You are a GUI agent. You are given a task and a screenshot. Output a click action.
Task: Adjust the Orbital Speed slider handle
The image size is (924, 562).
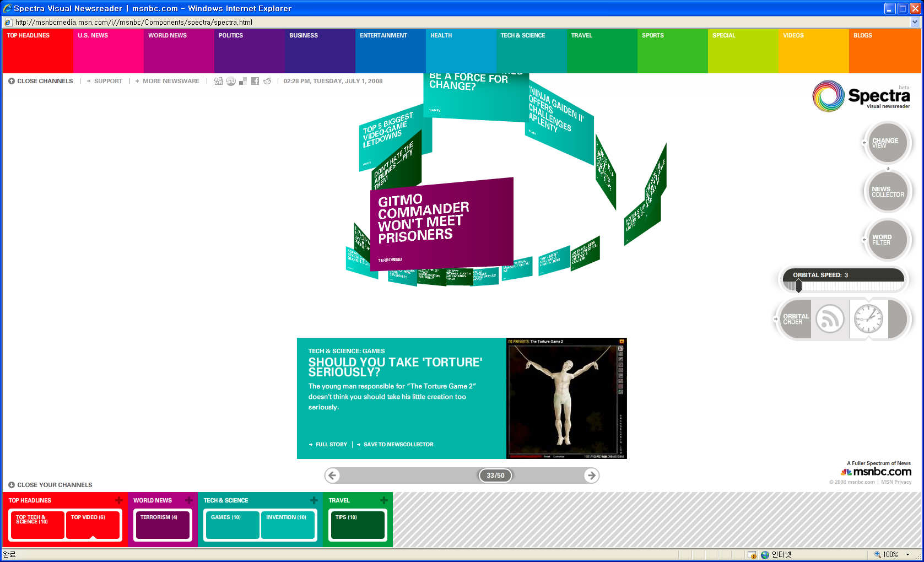pos(798,286)
